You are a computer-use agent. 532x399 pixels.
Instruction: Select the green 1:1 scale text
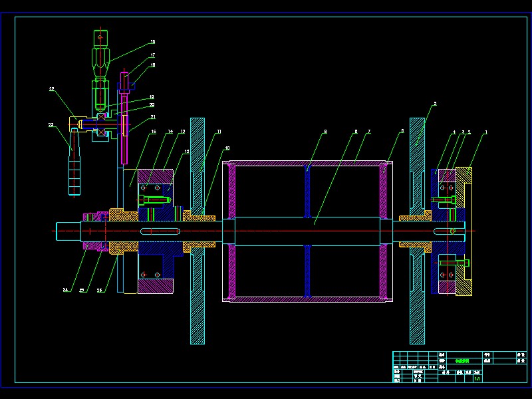[477, 378]
